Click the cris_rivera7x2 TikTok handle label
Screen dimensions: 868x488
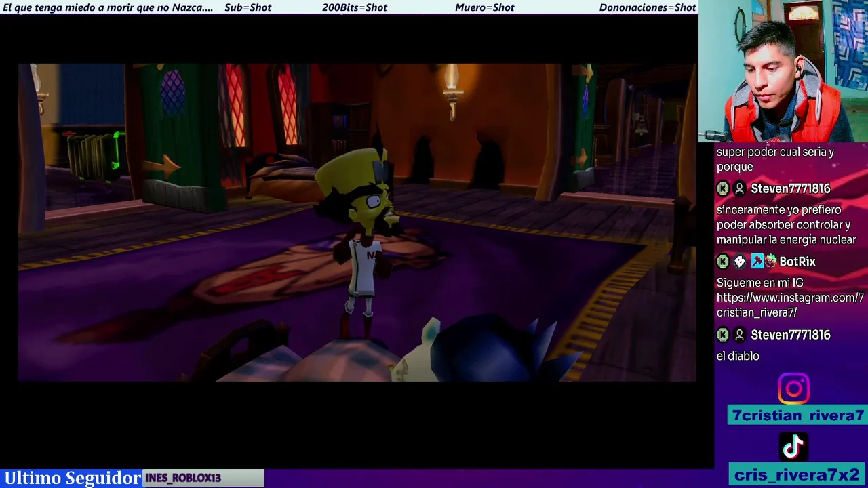(x=797, y=474)
